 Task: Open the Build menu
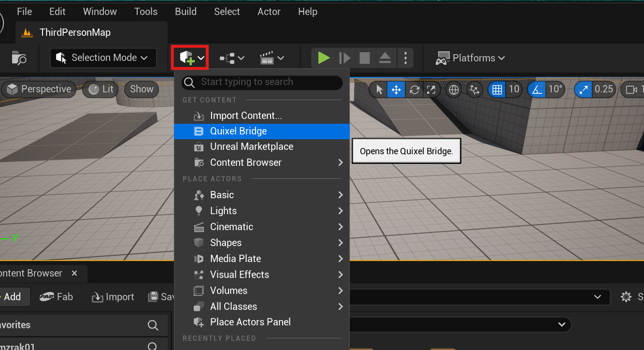(x=186, y=12)
